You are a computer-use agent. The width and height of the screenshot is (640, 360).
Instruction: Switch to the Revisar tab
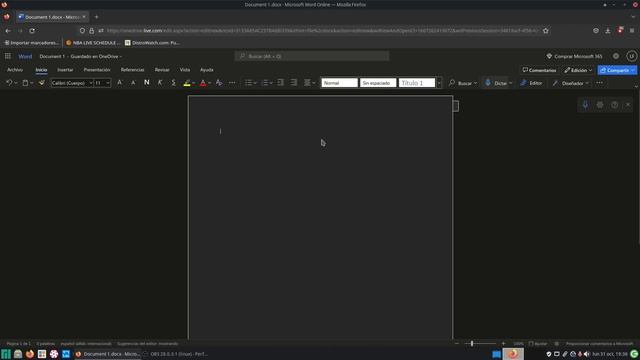point(162,70)
